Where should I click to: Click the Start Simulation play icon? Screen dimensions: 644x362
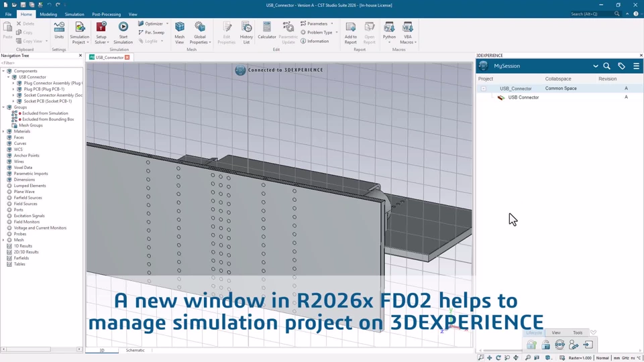(x=123, y=27)
